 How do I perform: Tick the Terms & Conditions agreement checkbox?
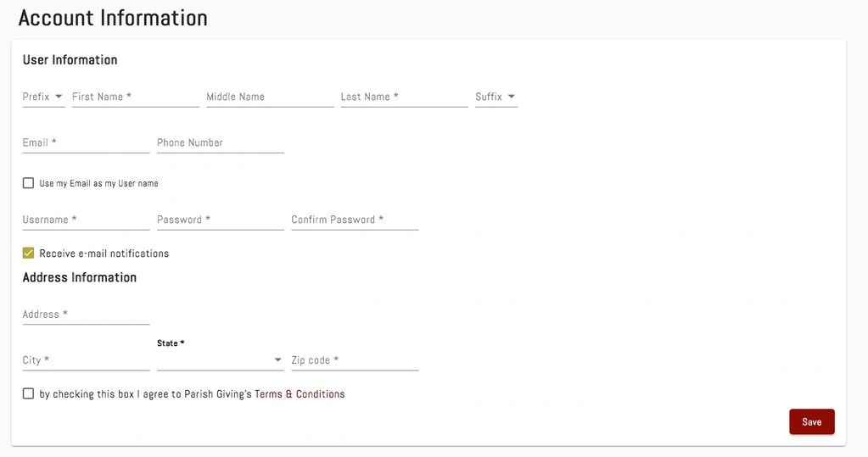click(29, 393)
